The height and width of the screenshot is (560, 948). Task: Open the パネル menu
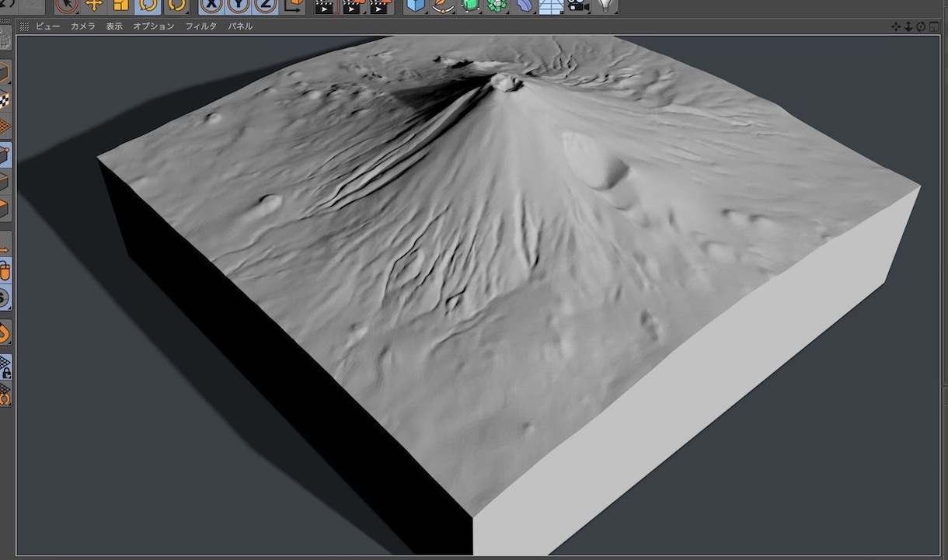pyautogui.click(x=240, y=26)
